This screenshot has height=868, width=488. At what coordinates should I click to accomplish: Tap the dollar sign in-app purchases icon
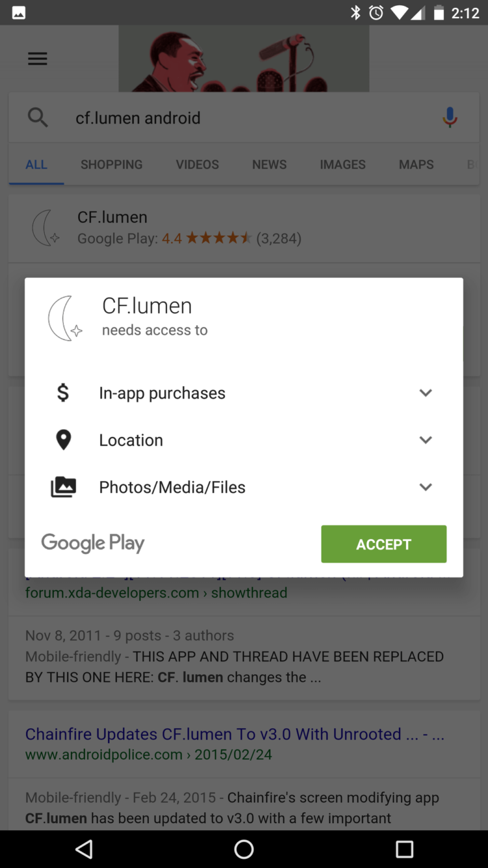[x=63, y=393]
